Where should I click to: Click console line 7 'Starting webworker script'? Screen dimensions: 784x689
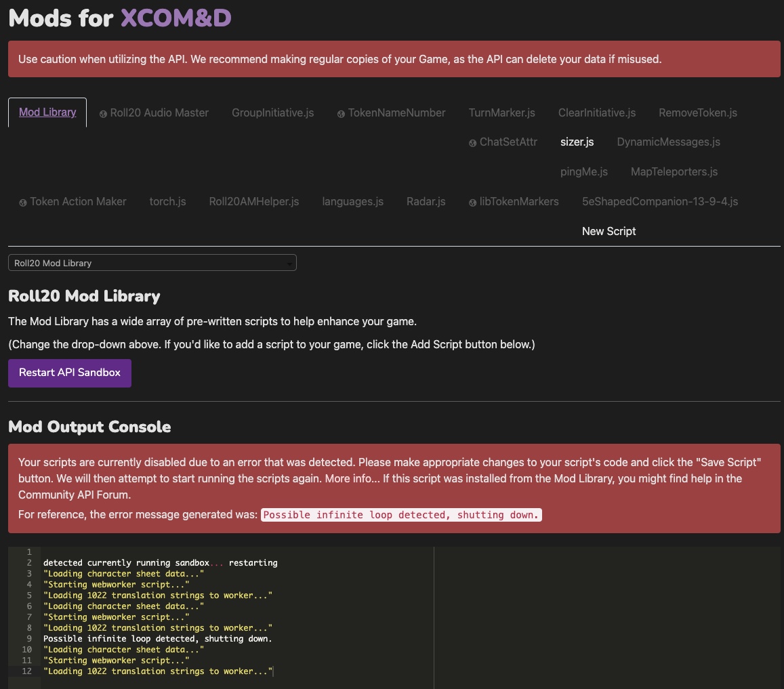point(117,617)
